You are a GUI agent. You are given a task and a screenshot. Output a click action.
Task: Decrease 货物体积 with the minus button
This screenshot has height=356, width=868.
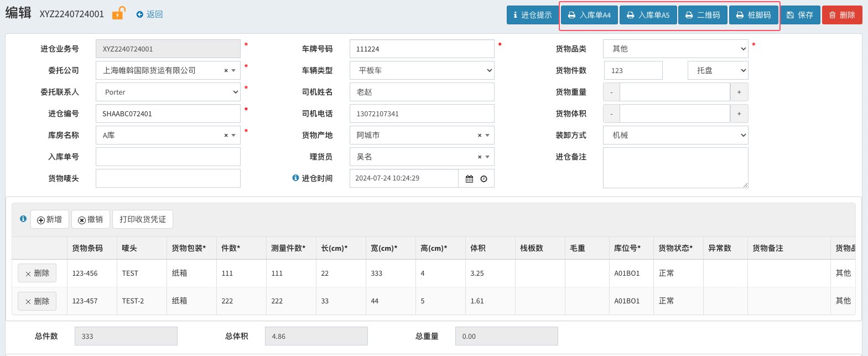click(611, 114)
